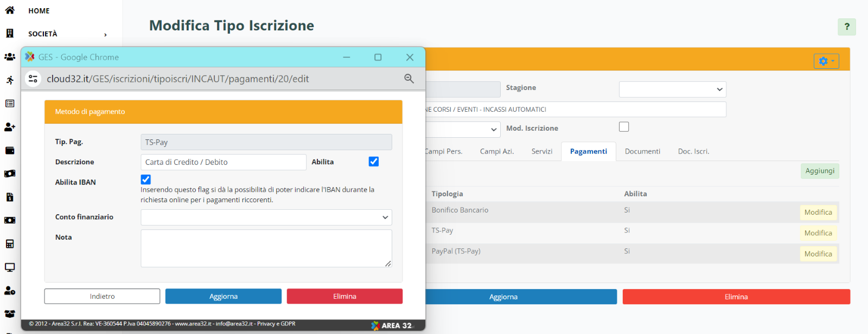868x334 pixels.
Task: Check the Mod. Iscrizione checkbox
Action: [624, 127]
